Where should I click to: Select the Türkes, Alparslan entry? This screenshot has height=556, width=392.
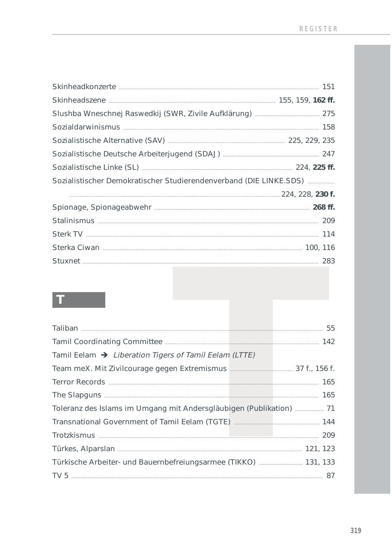pos(83,448)
